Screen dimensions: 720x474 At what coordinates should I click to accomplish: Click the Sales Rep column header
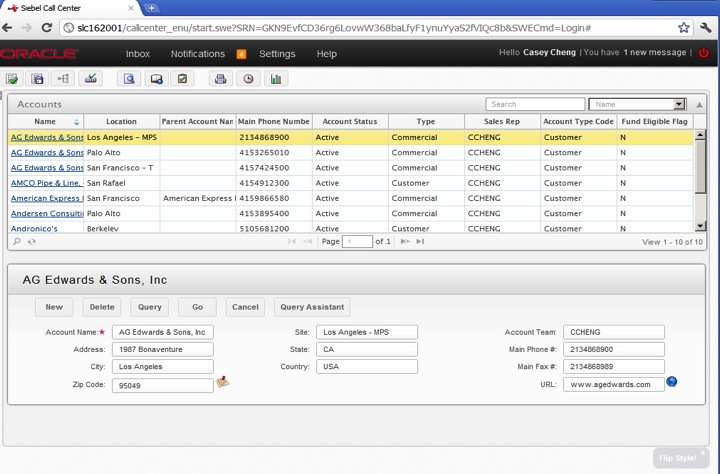[x=502, y=122]
